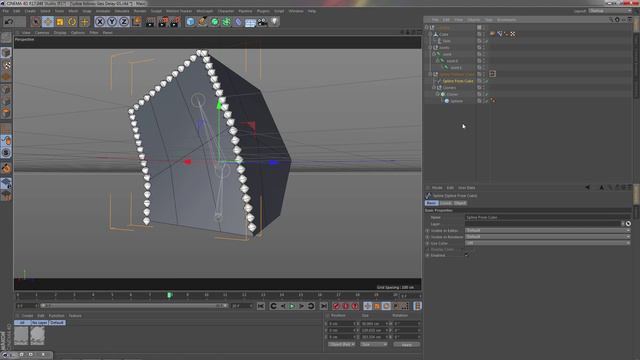The image size is (640, 360).
Task: Click the Play forward button
Action: [x=292, y=306]
